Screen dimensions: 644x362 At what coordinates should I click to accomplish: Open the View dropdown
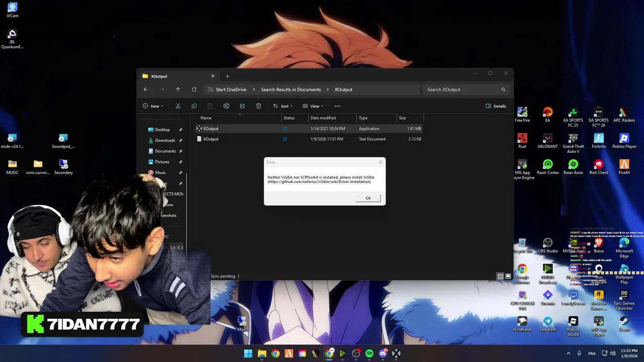click(313, 106)
